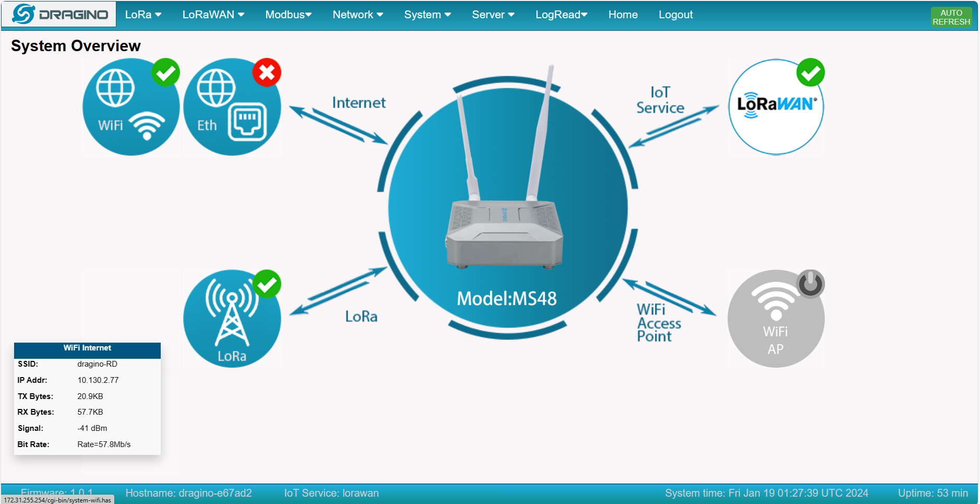Viewport: 980px width, 504px height.
Task: Click the LoRaWAN IoT service icon
Action: coord(776,107)
